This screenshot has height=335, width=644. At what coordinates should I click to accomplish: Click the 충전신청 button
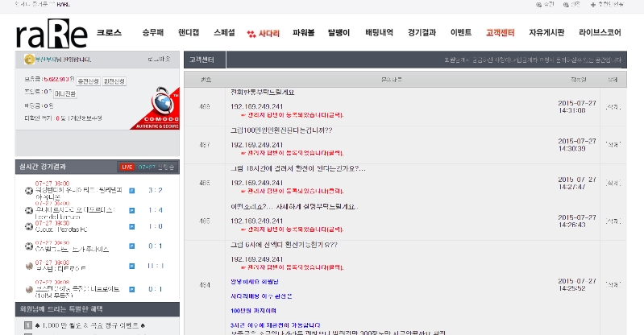(x=89, y=81)
